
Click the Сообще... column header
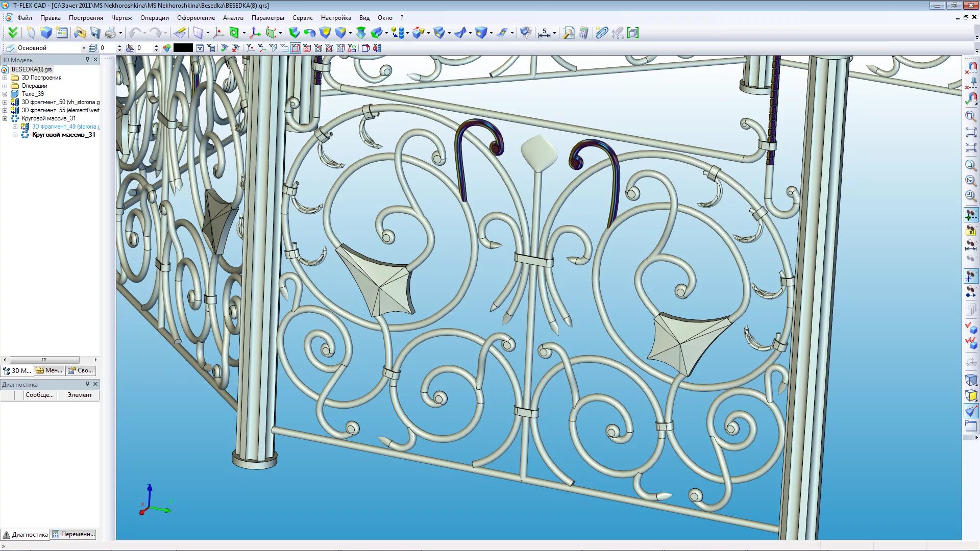pos(39,395)
